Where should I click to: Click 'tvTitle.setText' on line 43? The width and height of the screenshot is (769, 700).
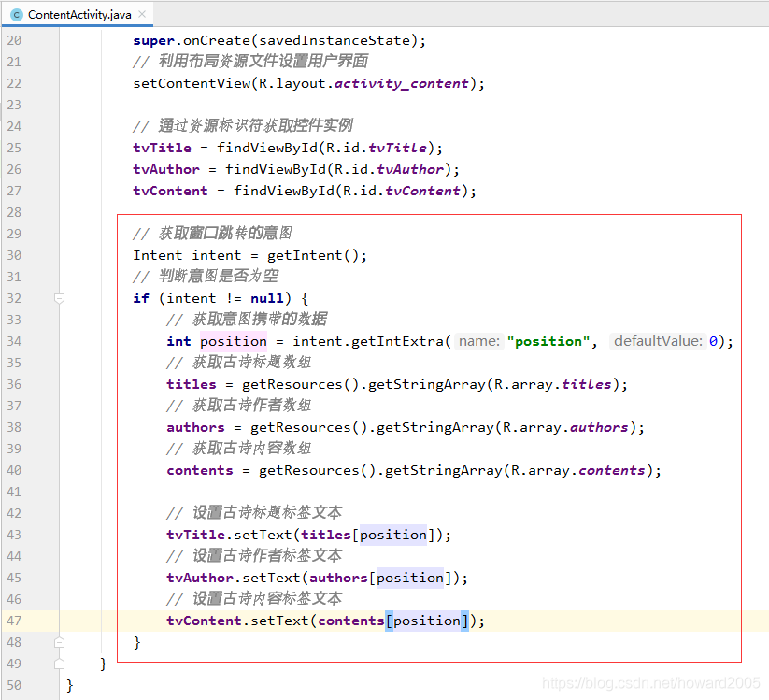229,536
